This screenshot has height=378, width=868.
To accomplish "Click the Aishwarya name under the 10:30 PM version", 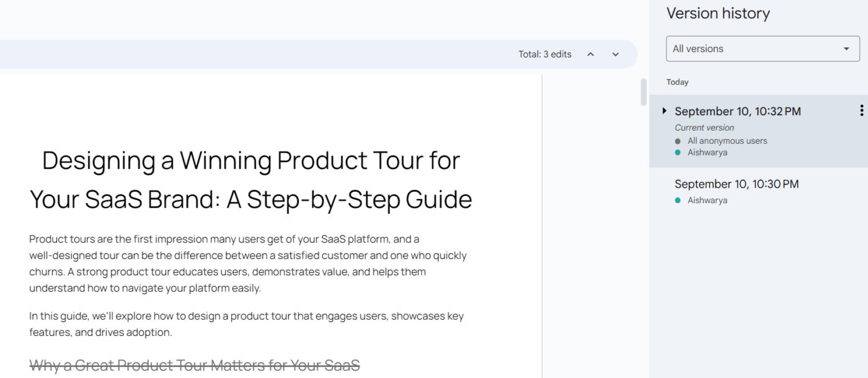I will [x=707, y=201].
